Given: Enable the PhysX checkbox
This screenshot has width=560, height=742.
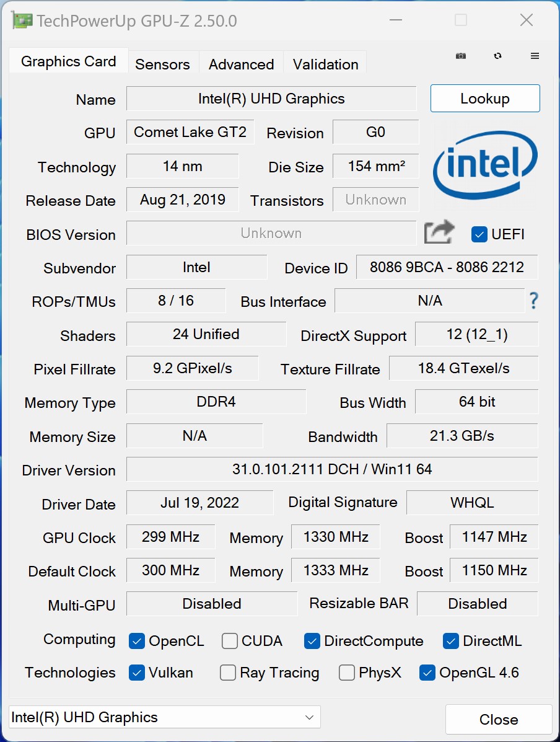Looking at the screenshot, I should tap(347, 673).
